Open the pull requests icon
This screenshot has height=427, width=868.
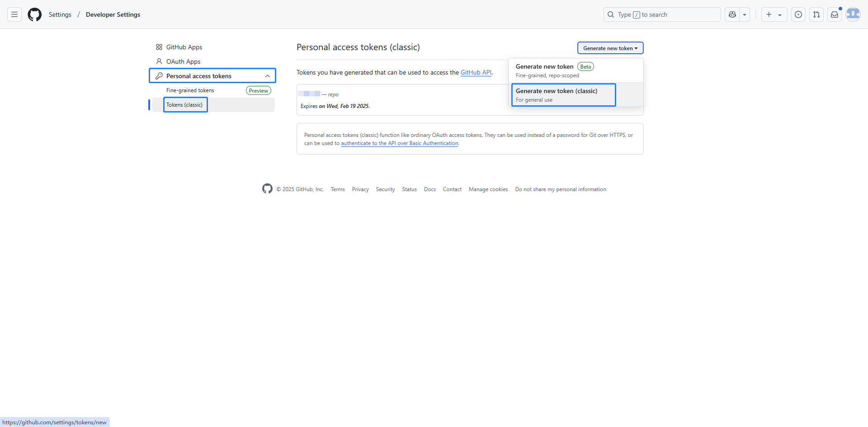(x=816, y=14)
